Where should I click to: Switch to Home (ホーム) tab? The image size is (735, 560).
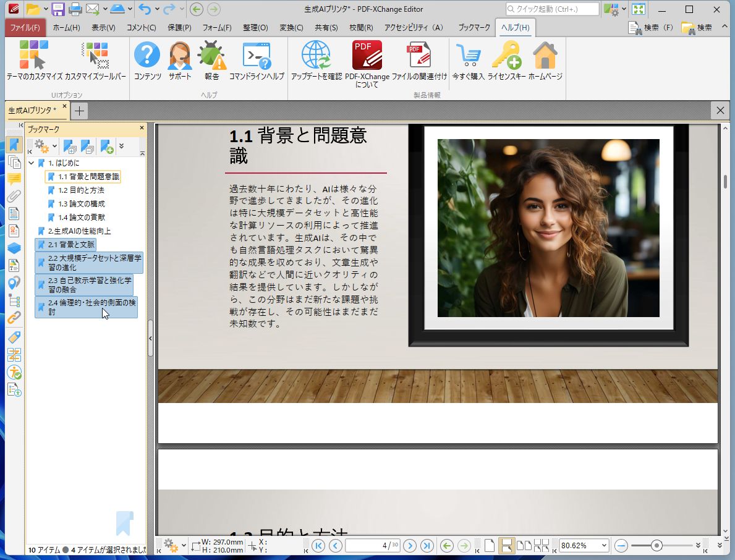(66, 28)
